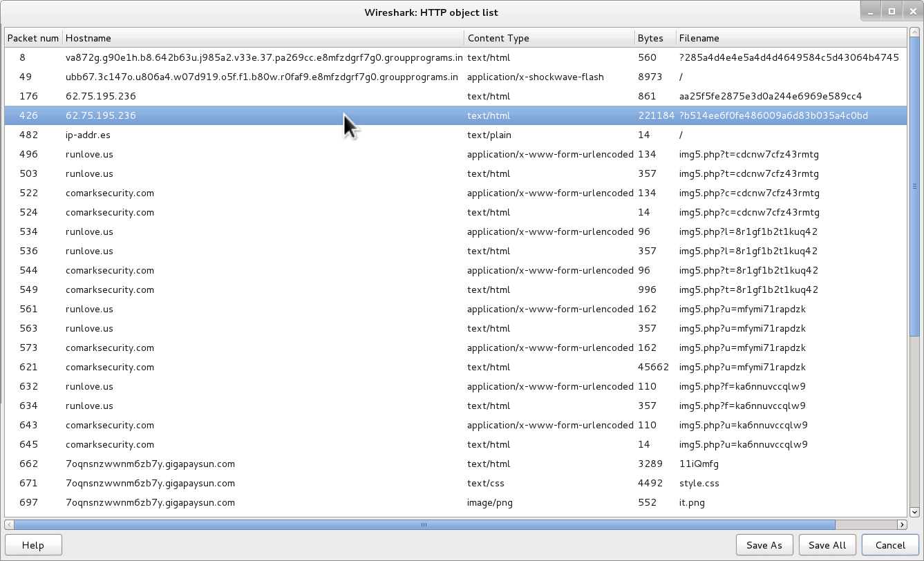Image resolution: width=924 pixels, height=561 pixels.
Task: Select packet 645 comarksecurity.com row
Action: point(455,444)
